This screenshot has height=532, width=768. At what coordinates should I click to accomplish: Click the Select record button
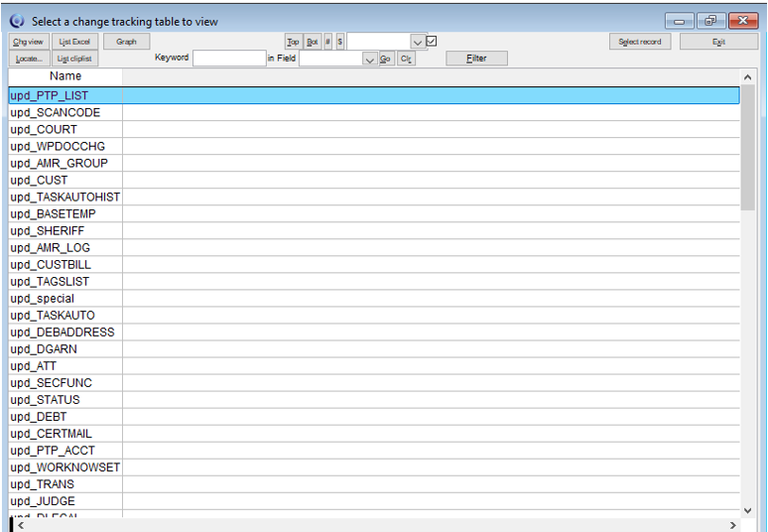tap(640, 42)
